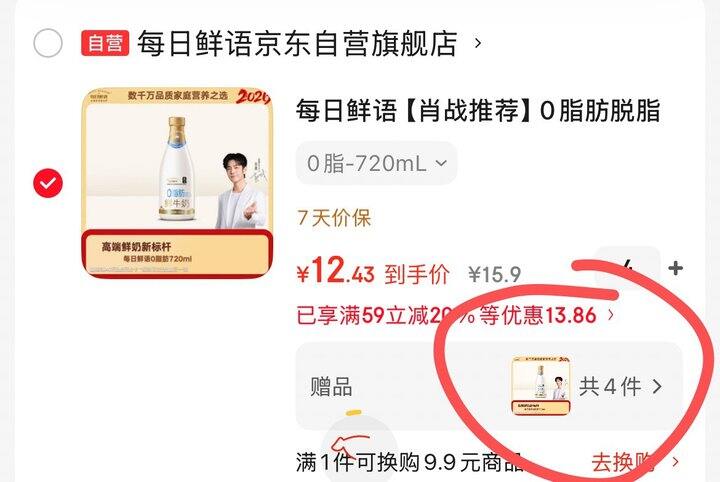Click the chevron beside the store name

pyautogui.click(x=478, y=43)
